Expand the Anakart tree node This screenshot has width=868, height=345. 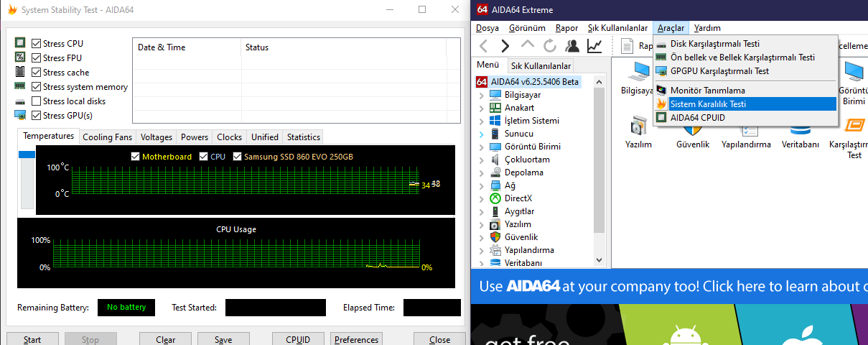coord(482,108)
